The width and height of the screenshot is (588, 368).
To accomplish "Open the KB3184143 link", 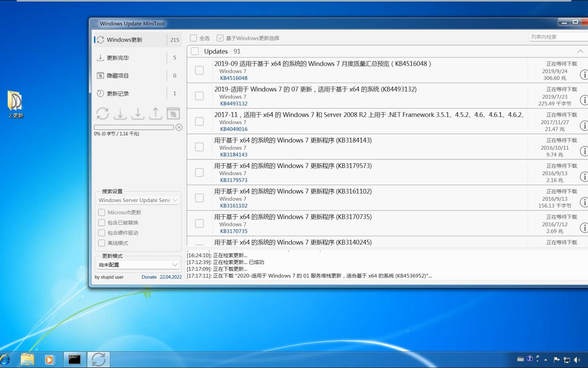I will tap(234, 155).
